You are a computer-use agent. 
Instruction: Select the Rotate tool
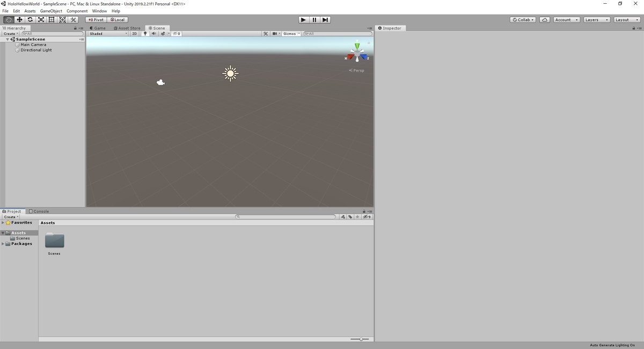point(30,20)
